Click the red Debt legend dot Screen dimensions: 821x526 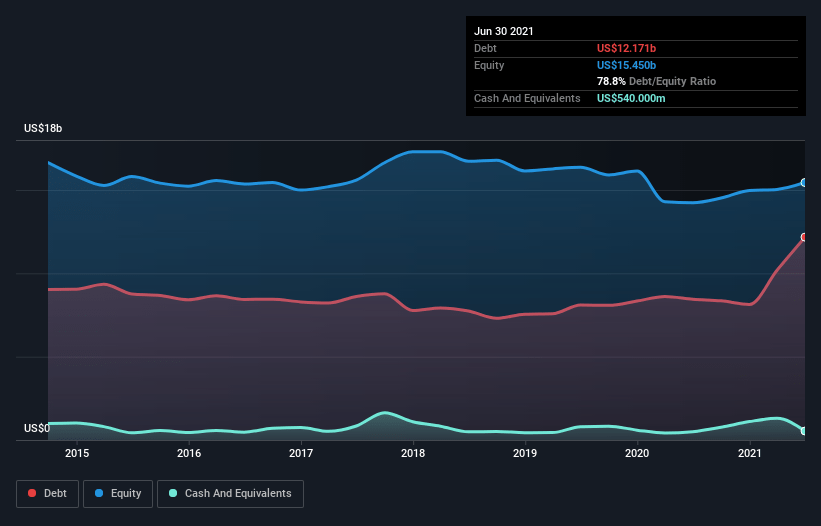34,493
